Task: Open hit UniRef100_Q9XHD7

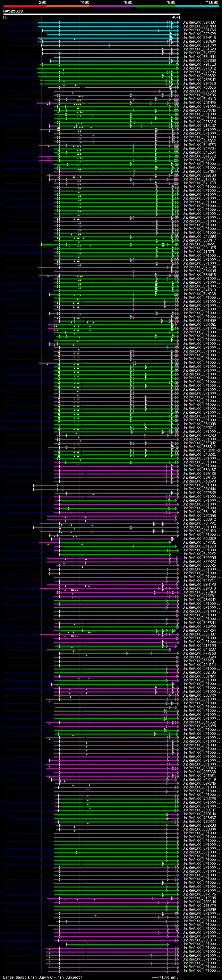Action: click(199, 23)
